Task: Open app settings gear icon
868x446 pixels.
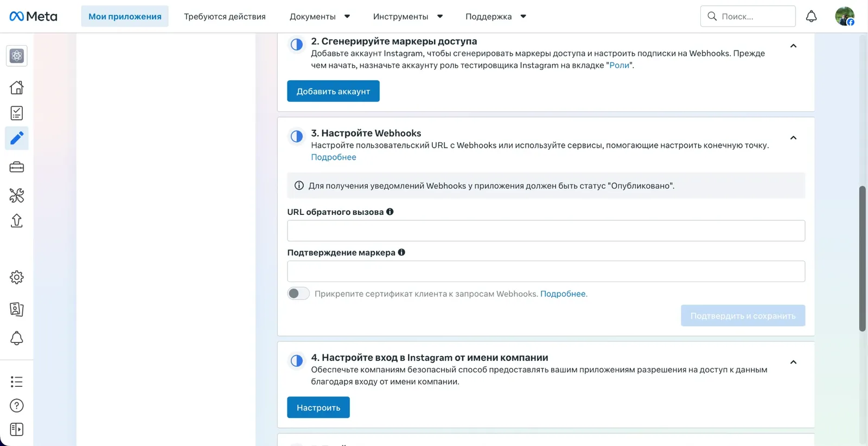Action: 17,277
